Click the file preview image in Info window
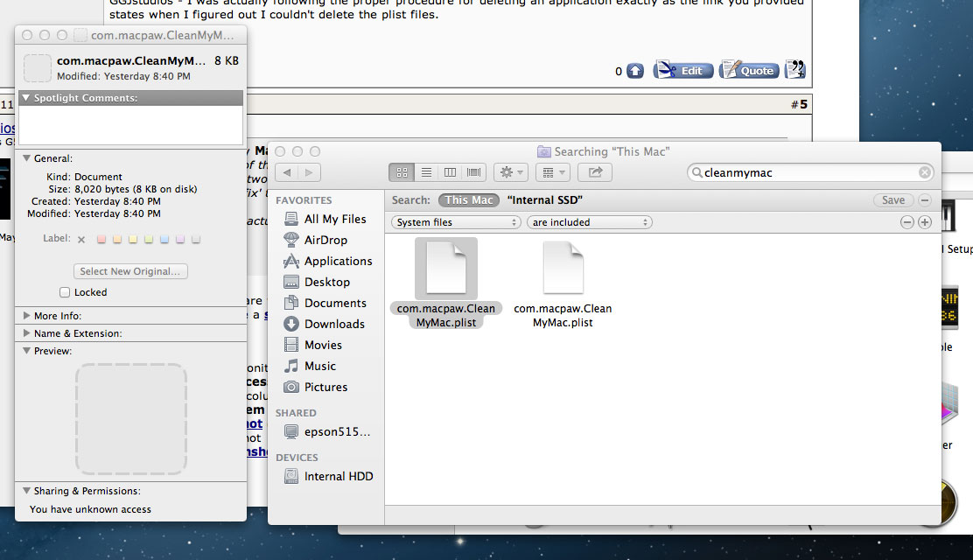This screenshot has height=560, width=973. (x=131, y=419)
